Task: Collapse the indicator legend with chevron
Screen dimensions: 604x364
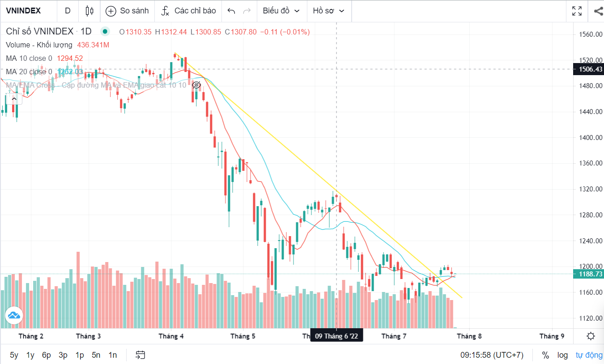Action: tap(14, 98)
